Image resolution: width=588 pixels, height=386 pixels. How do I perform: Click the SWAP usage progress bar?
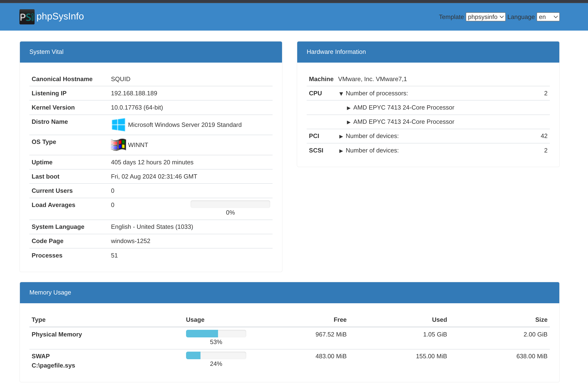pos(216,355)
